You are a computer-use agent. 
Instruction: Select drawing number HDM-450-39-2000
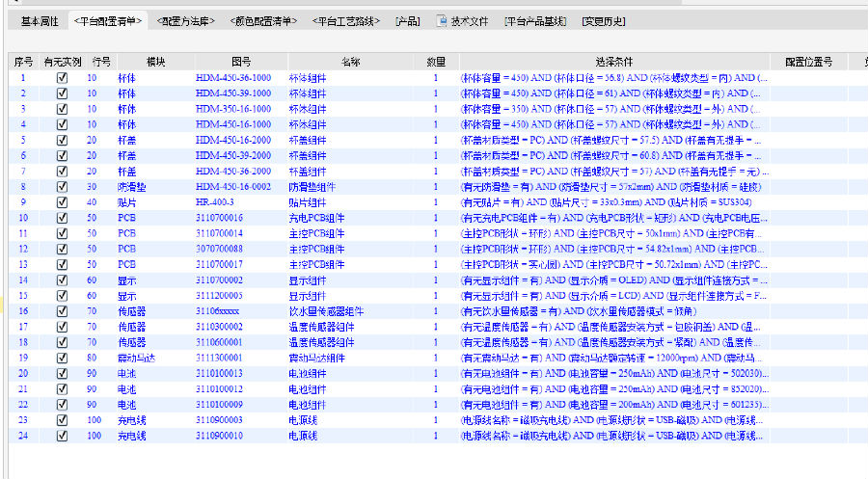[x=233, y=155]
